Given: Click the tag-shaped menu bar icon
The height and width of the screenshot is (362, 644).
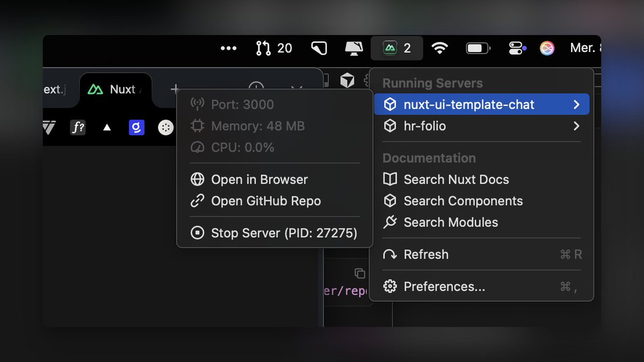Looking at the screenshot, I should (x=319, y=48).
